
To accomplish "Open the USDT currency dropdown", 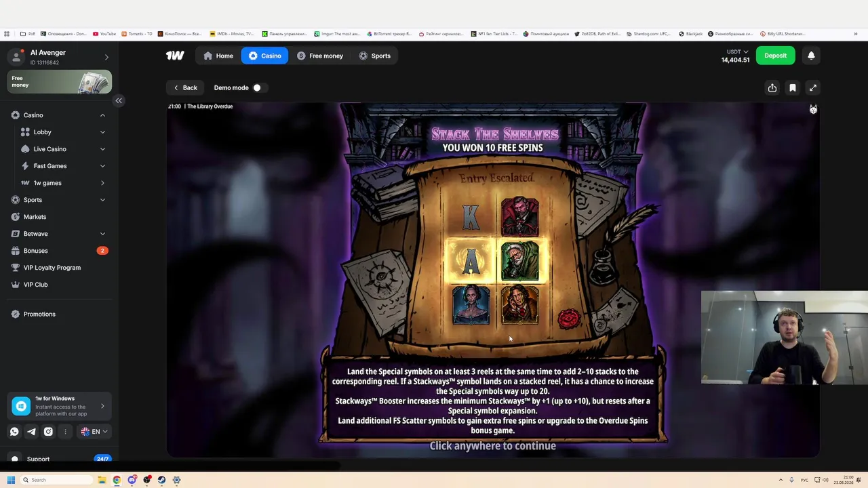I will (x=737, y=52).
